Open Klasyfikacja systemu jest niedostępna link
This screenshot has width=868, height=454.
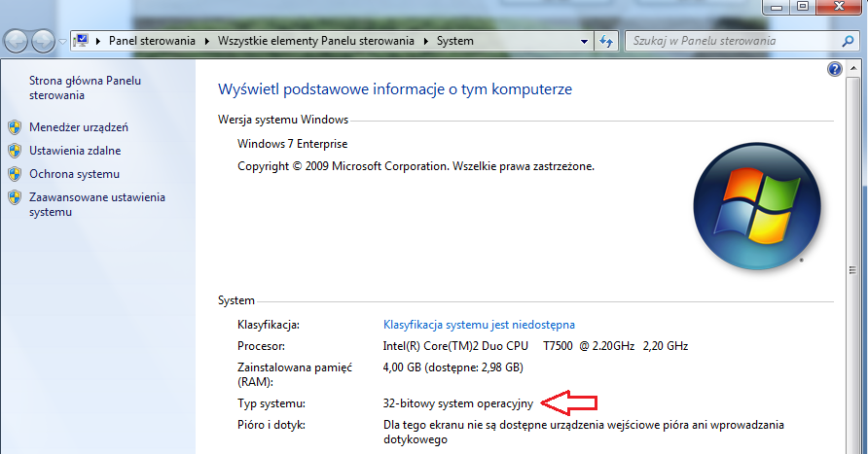[479, 325]
